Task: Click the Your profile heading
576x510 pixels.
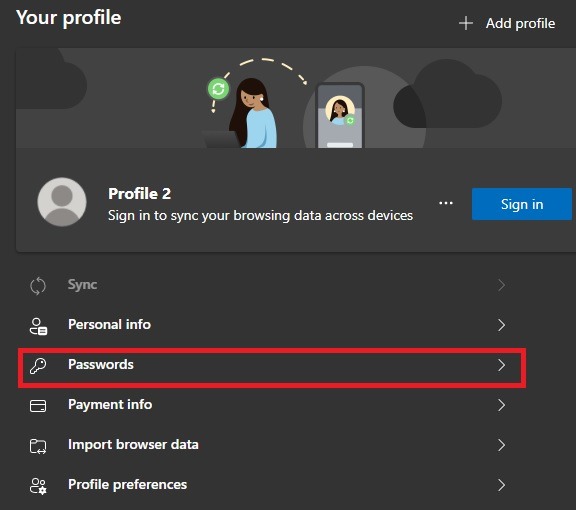Action: [x=68, y=18]
